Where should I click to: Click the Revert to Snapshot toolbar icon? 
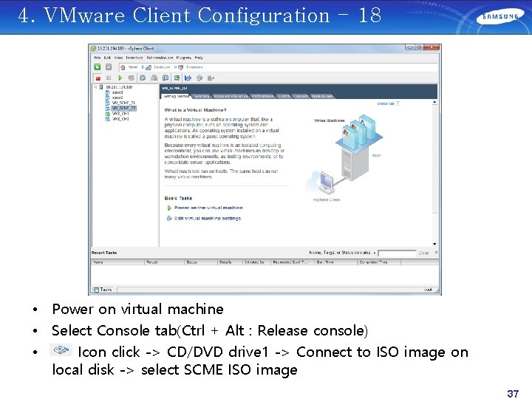point(154,78)
